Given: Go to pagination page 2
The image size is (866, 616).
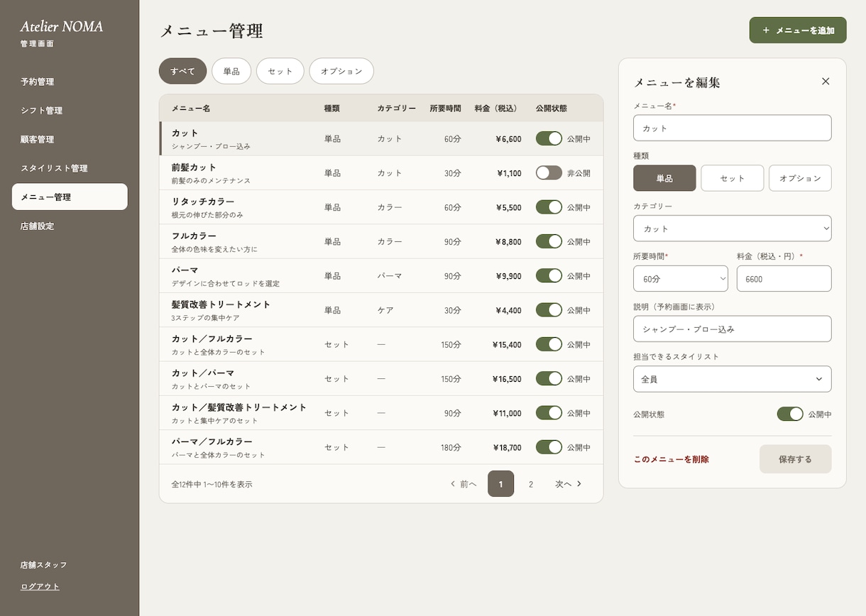Looking at the screenshot, I should (x=530, y=484).
